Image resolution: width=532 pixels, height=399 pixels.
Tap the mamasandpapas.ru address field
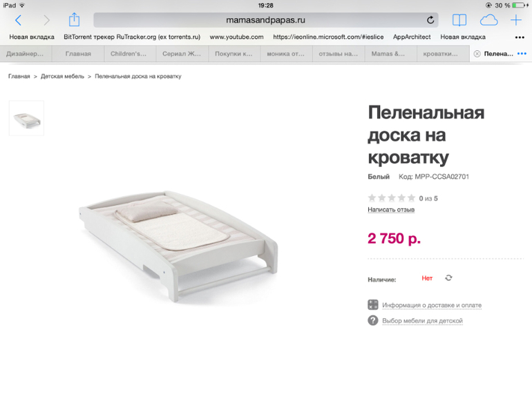pos(266,20)
